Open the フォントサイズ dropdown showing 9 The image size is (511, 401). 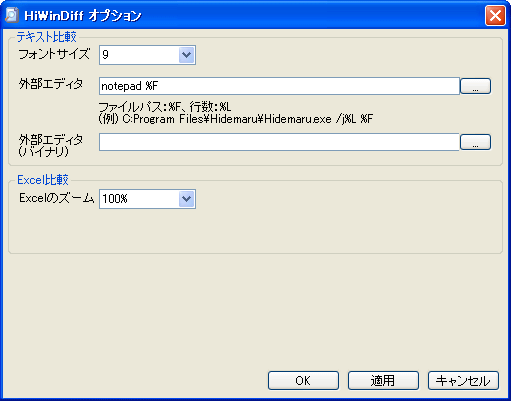147,55
